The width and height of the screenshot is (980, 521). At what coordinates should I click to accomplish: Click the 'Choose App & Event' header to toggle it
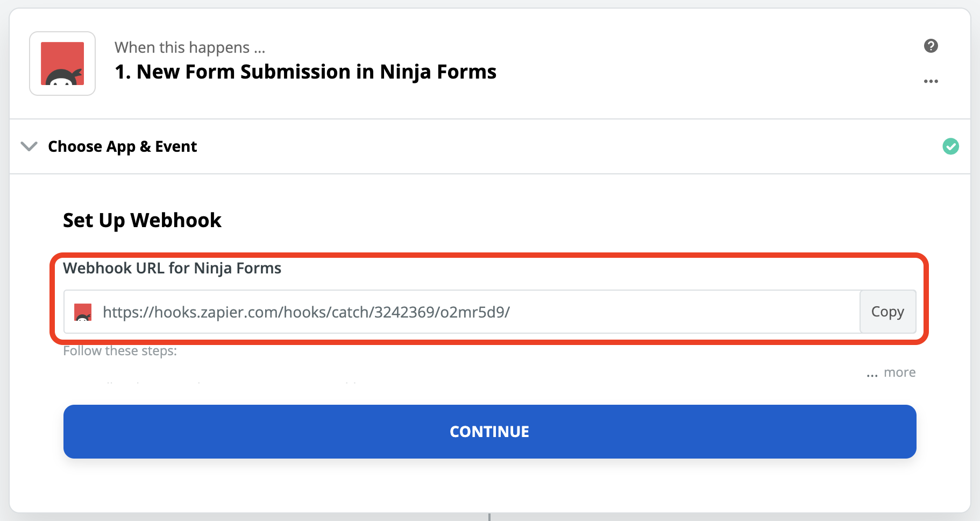[122, 146]
